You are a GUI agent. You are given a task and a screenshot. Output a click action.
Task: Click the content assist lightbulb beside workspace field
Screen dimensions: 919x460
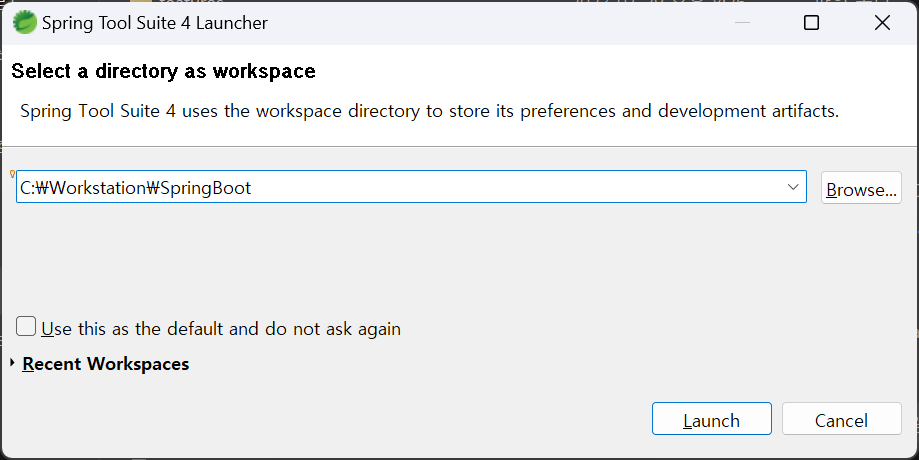point(12,174)
